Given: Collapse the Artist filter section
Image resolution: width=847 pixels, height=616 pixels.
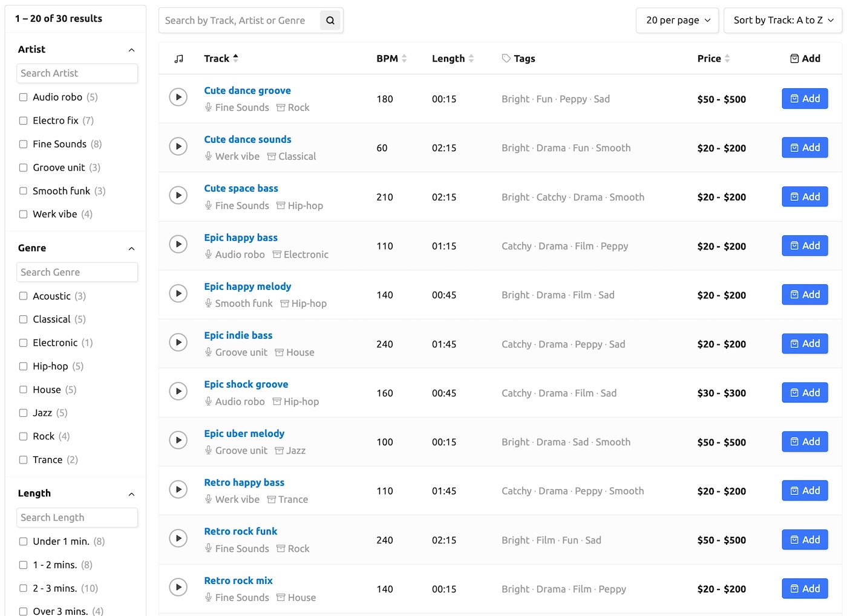Looking at the screenshot, I should pos(131,50).
